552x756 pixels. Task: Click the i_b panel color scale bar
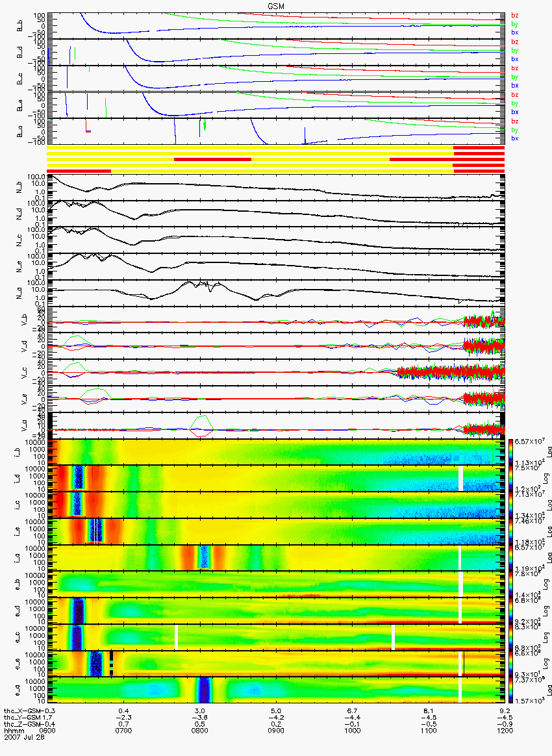point(510,452)
